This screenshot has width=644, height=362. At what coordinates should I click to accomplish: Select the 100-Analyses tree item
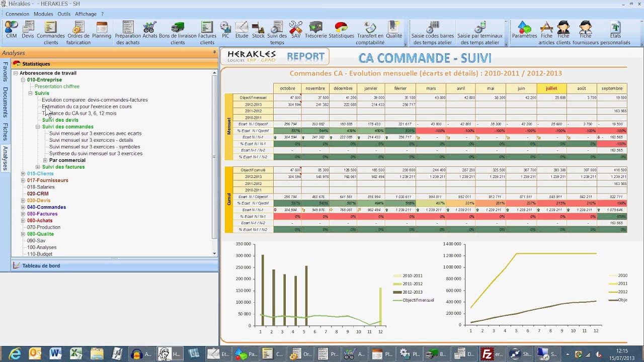pos(41,247)
